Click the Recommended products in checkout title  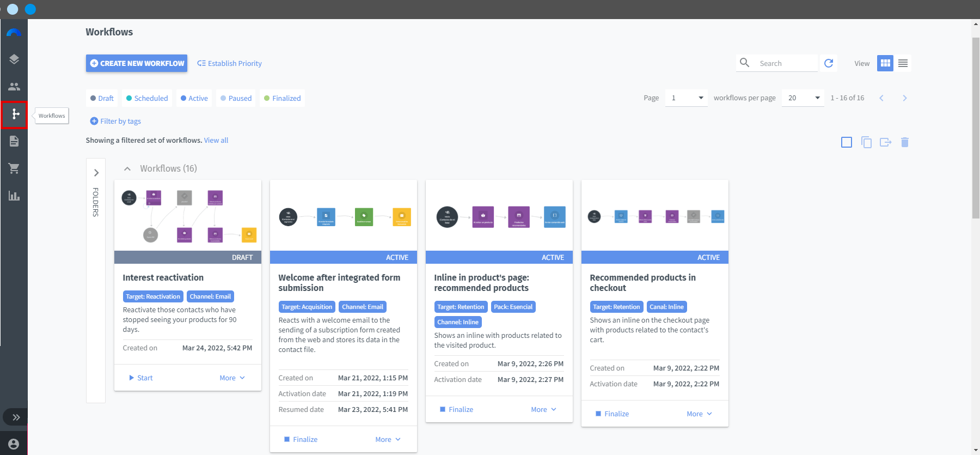pyautogui.click(x=643, y=282)
